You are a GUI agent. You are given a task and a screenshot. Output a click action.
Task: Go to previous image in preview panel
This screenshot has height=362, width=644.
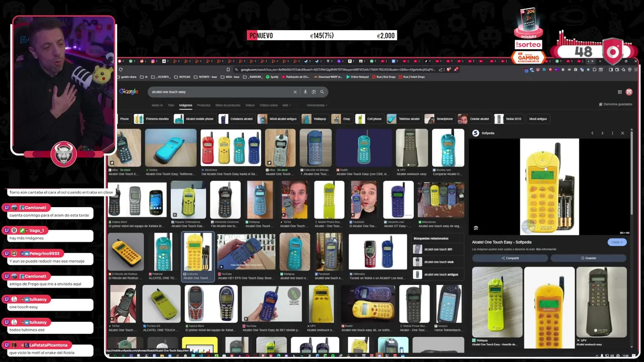coord(592,133)
